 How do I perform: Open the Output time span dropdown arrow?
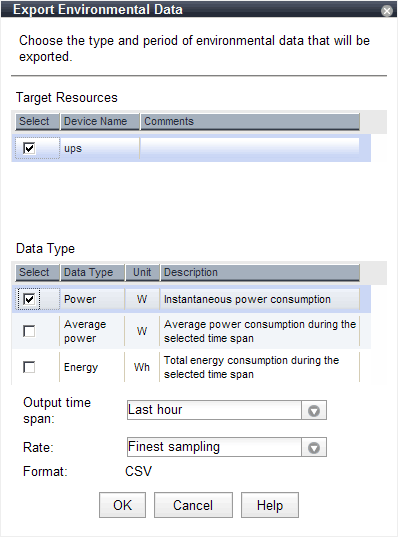(314, 410)
